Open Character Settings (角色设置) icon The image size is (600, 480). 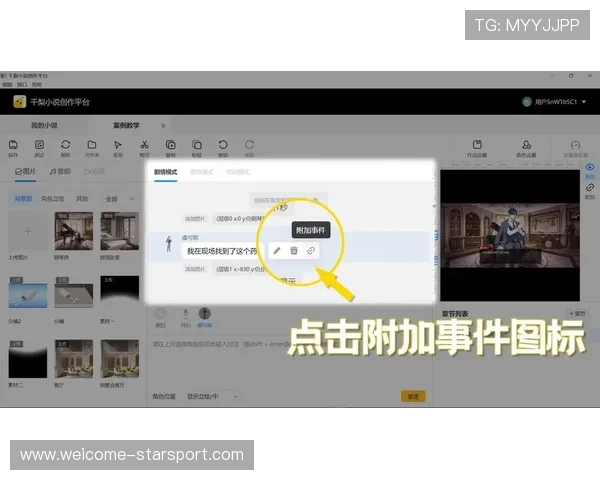click(527, 145)
